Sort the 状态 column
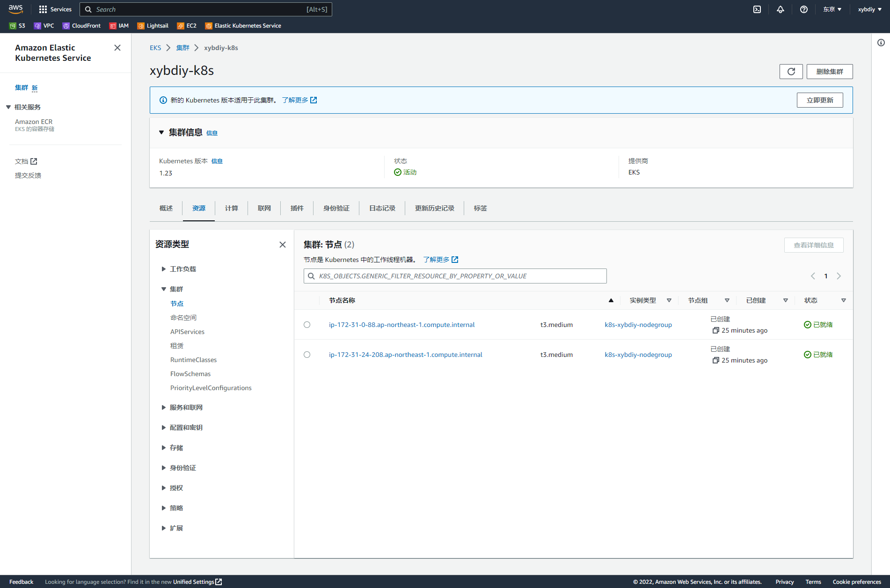Viewport: 890px width, 588px height. 844,300
